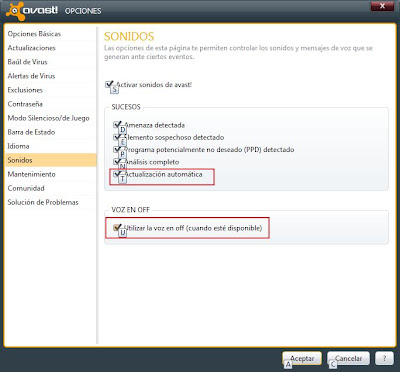Go to Barra de Estado settings
This screenshot has height=372, width=400.
[x=31, y=132]
